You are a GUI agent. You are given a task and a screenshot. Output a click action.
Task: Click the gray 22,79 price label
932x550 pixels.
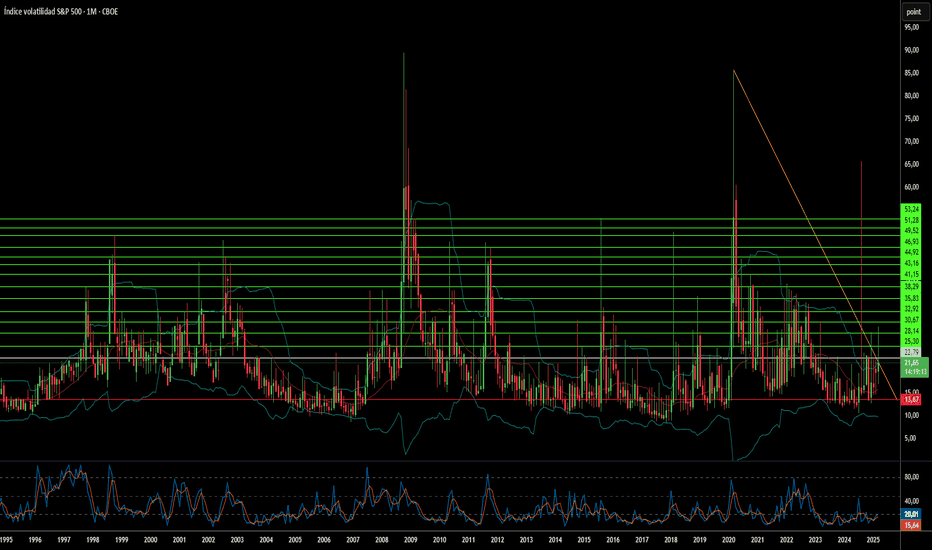(x=911, y=352)
